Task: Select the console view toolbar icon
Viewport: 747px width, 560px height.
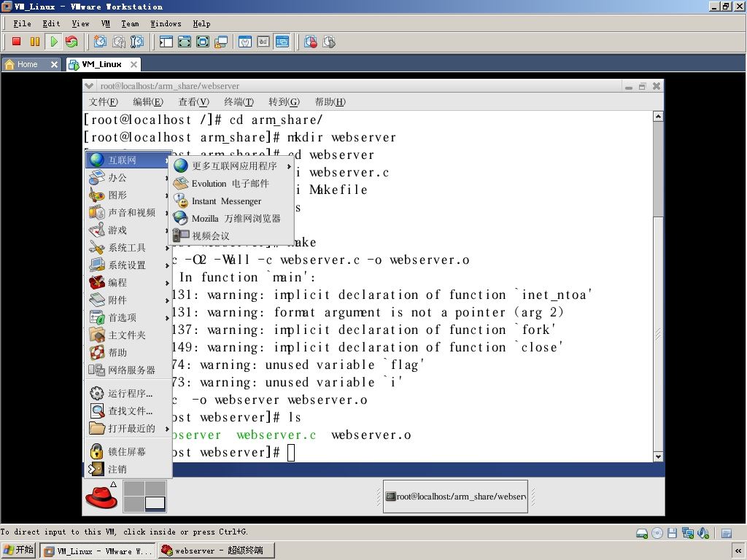Action: pos(282,42)
